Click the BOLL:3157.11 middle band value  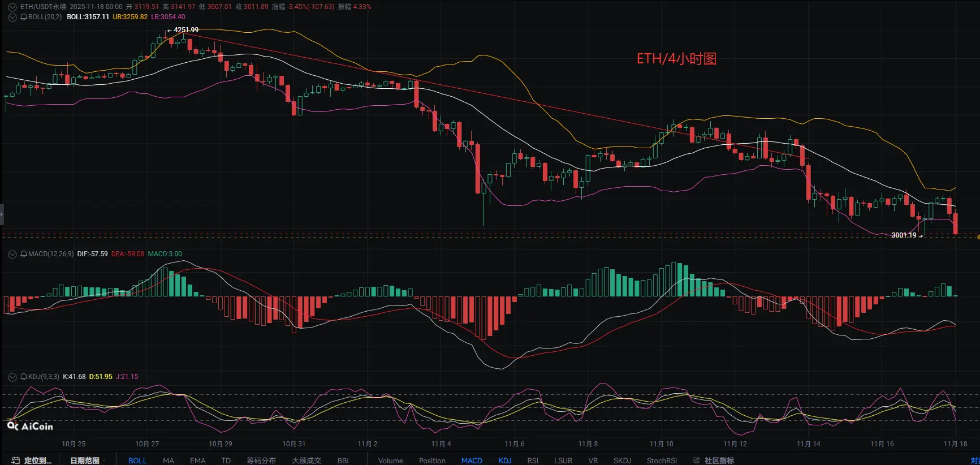pos(88,17)
